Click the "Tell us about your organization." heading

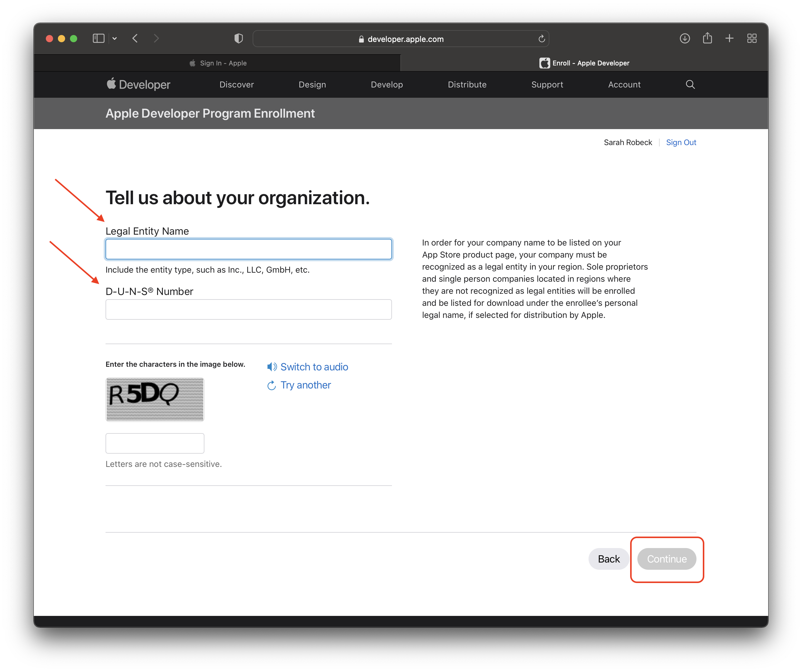pyautogui.click(x=238, y=198)
